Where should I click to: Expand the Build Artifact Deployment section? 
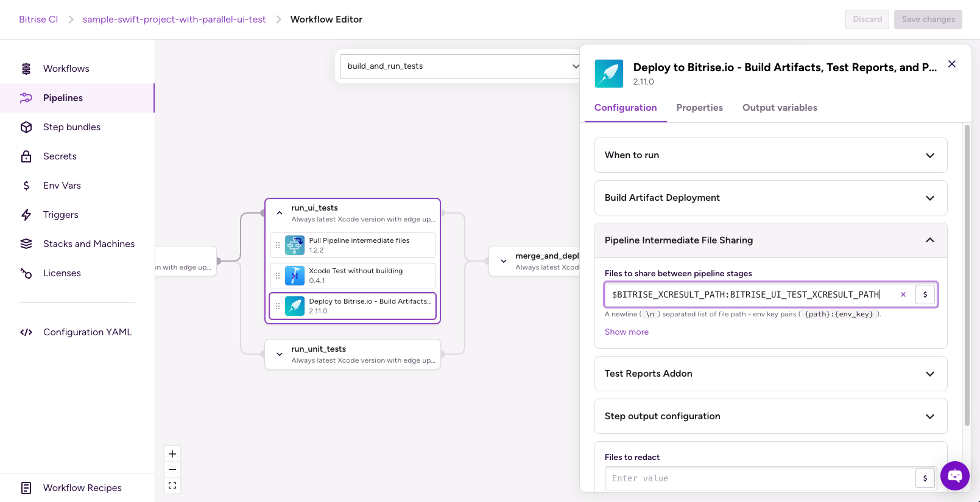coord(771,198)
